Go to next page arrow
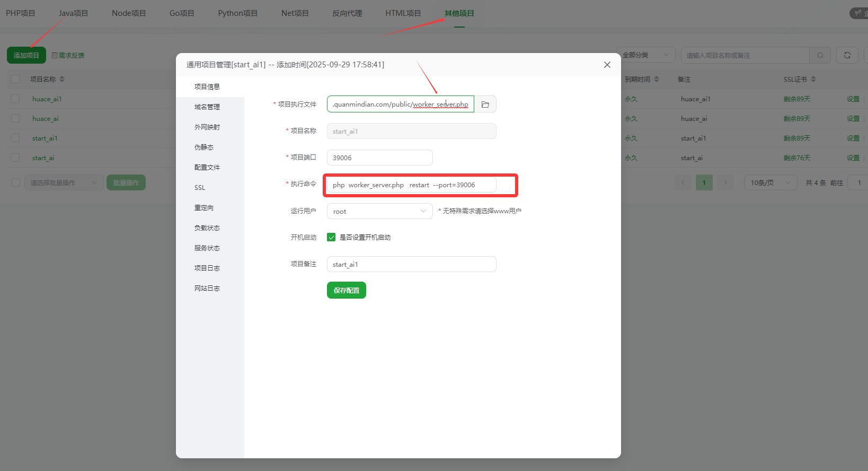Screen dimensions: 868x471 [725, 182]
